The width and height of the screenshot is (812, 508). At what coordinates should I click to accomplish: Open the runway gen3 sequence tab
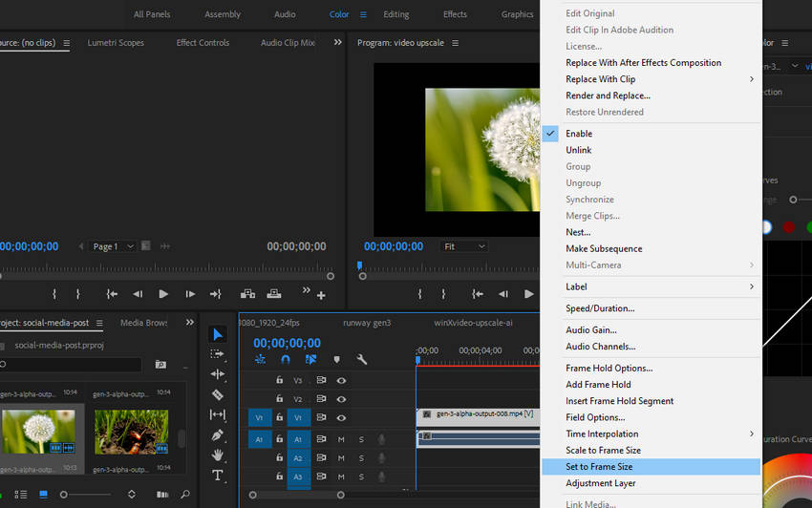367,323
